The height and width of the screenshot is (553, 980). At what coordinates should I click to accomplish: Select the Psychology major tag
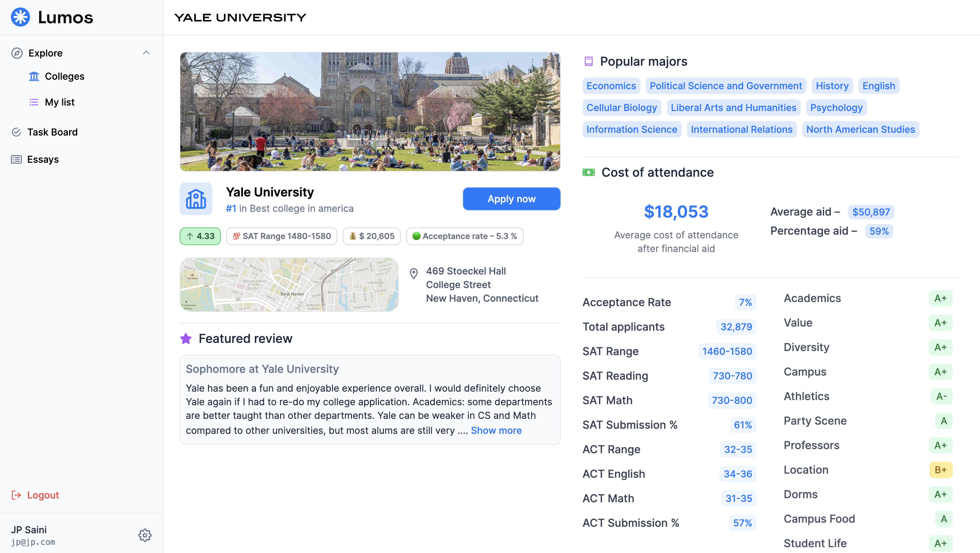click(x=836, y=108)
